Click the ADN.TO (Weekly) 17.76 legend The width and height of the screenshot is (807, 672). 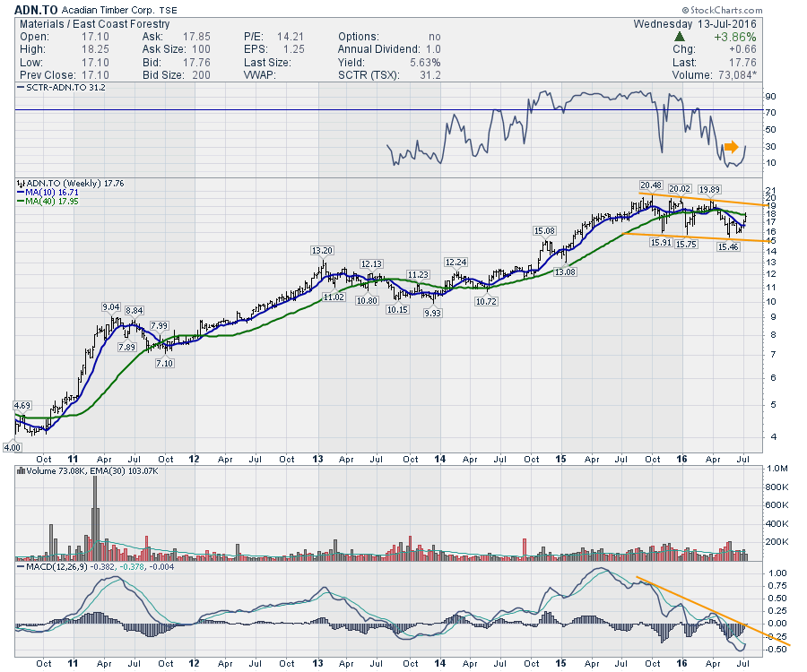coord(71,183)
